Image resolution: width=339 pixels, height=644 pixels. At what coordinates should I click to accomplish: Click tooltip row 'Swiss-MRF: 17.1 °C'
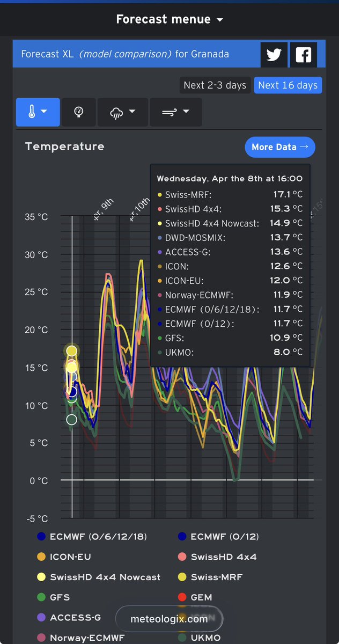[230, 194]
